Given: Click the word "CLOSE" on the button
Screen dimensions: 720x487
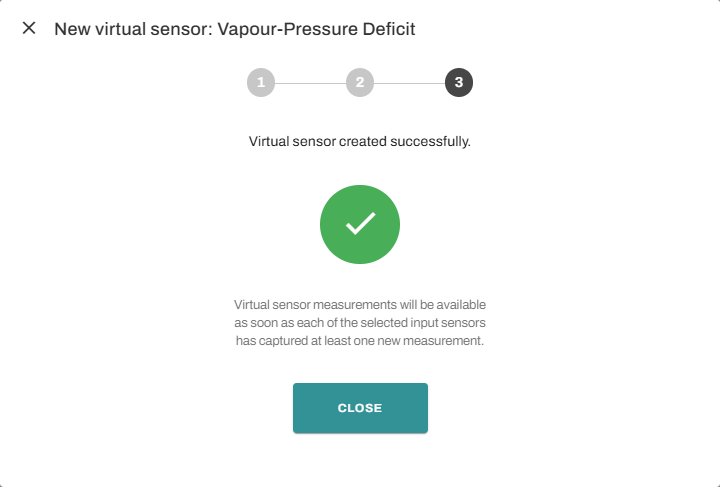Looking at the screenshot, I should pyautogui.click(x=360, y=408).
